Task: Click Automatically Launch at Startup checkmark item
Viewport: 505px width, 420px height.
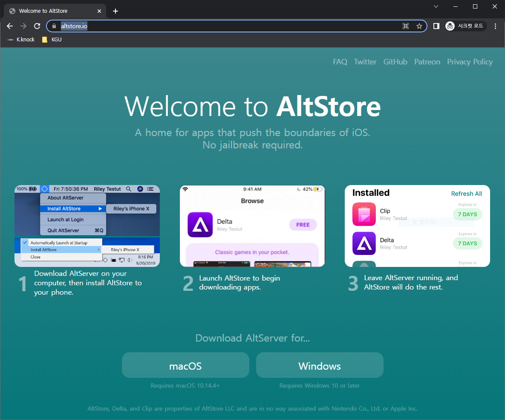Action: click(x=61, y=243)
